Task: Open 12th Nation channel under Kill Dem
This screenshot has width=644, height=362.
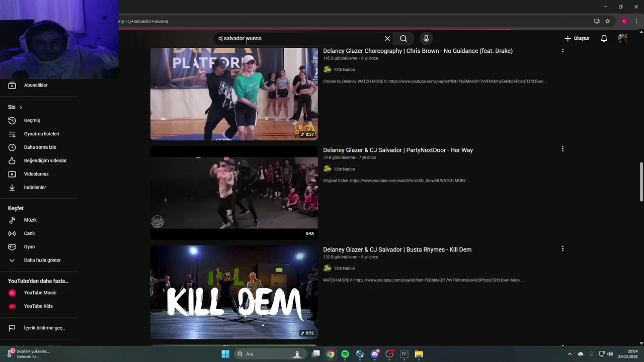Action: (x=344, y=268)
